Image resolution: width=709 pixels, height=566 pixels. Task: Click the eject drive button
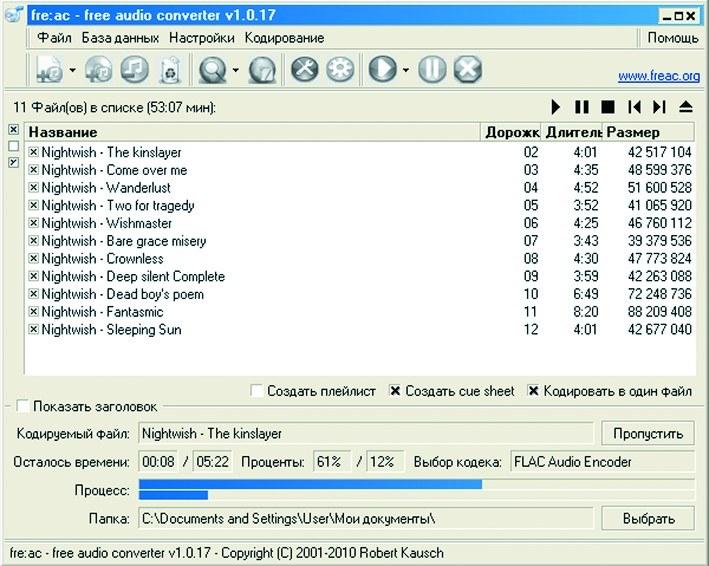686,107
